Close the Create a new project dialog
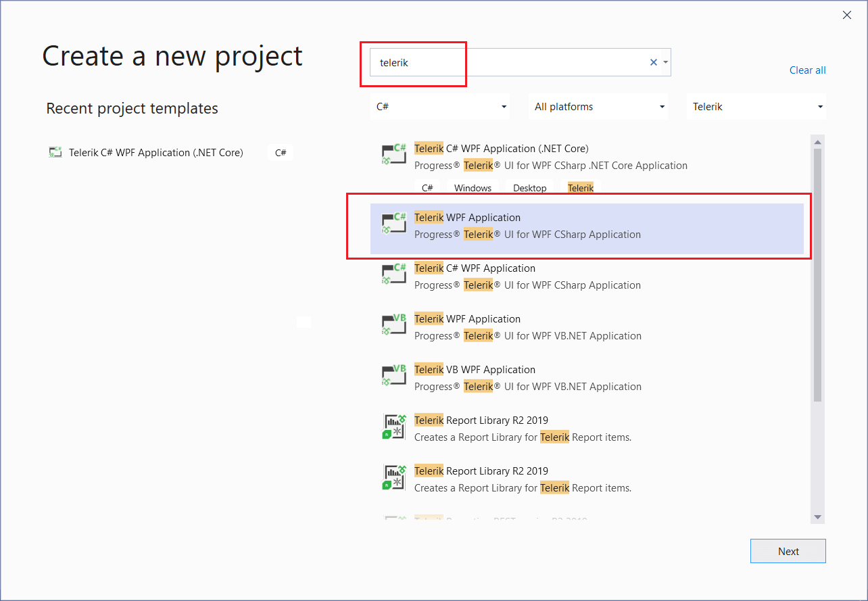868x601 pixels. [847, 15]
